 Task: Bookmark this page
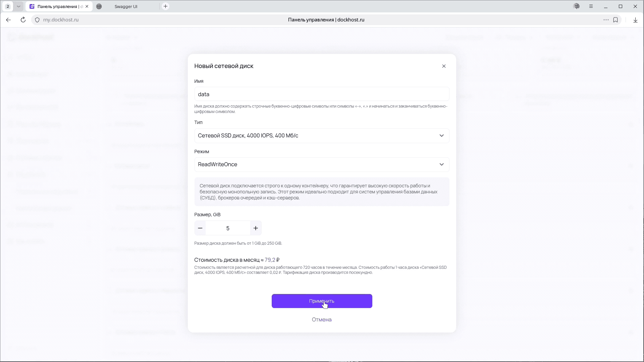tap(615, 20)
